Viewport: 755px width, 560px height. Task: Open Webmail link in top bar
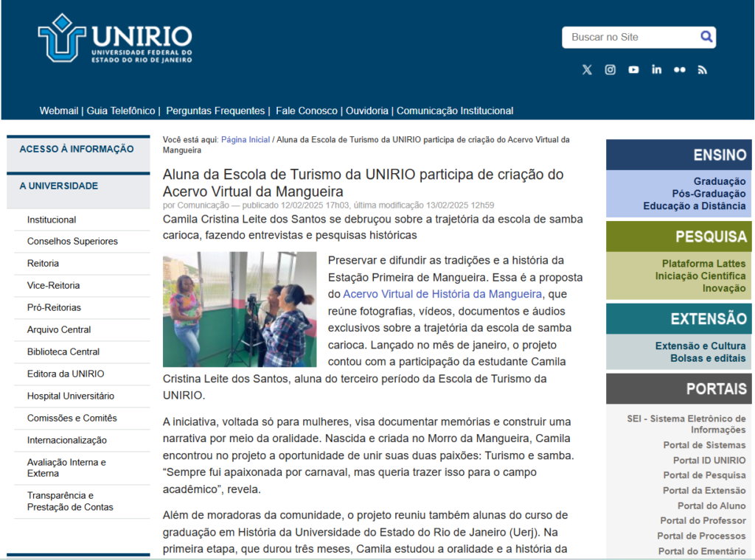(x=59, y=111)
